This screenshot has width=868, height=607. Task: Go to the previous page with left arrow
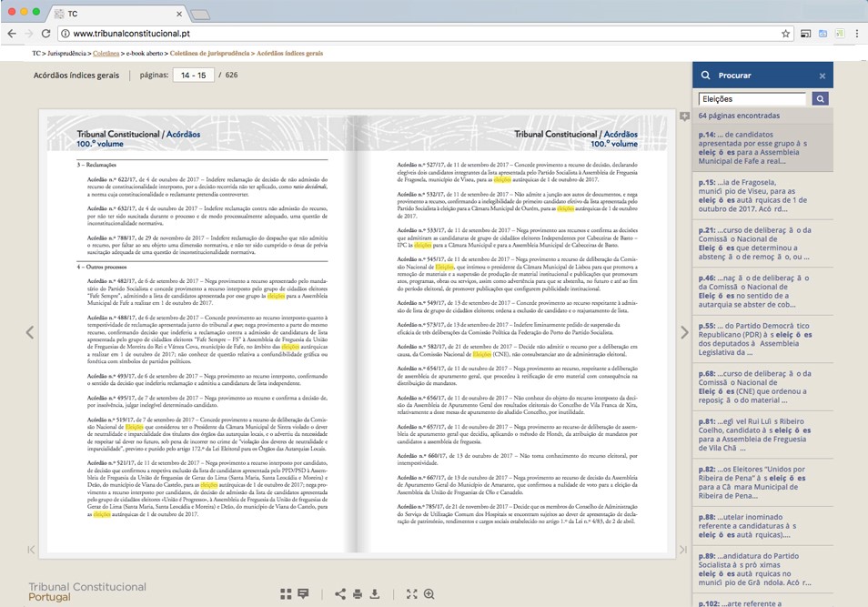(29, 333)
